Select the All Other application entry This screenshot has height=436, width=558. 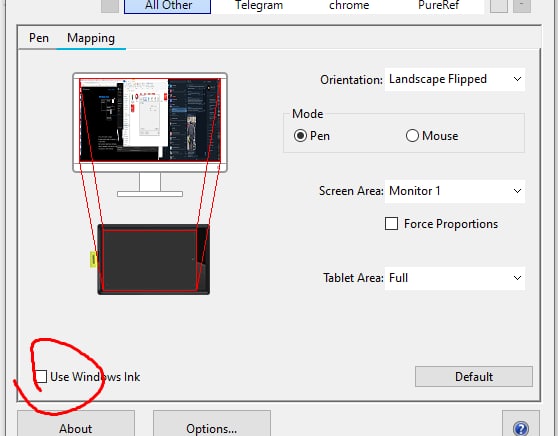167,6
